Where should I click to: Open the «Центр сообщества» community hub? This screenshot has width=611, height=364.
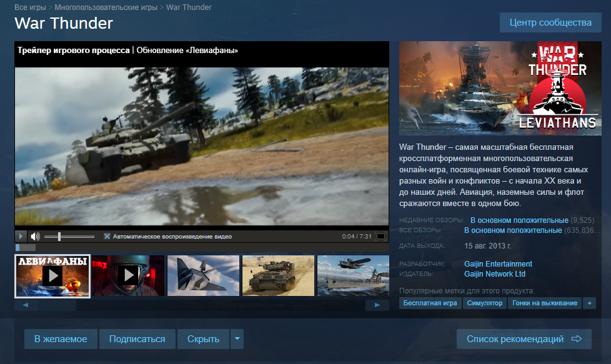[550, 22]
